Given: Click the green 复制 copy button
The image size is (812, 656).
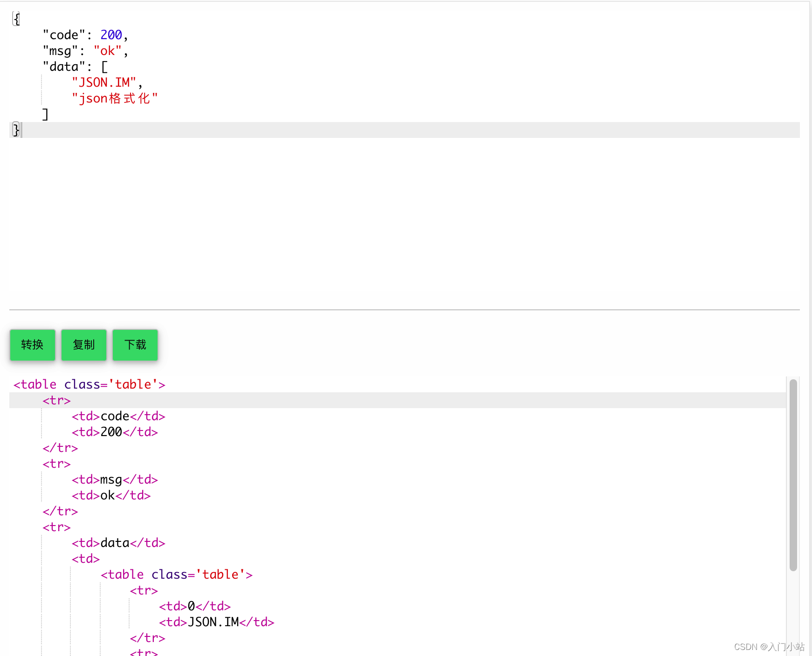Looking at the screenshot, I should (x=84, y=345).
